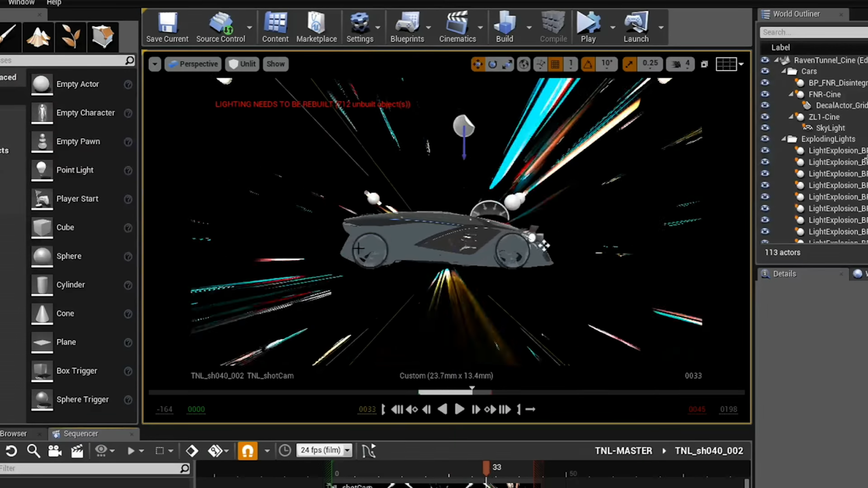Click the Sequencer find magnifier icon

33,451
